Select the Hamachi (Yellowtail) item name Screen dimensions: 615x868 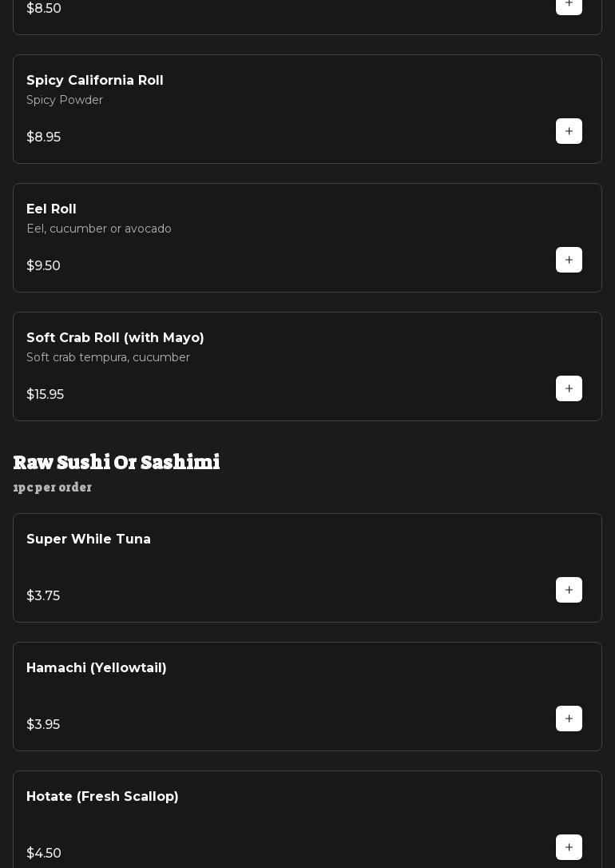click(97, 668)
